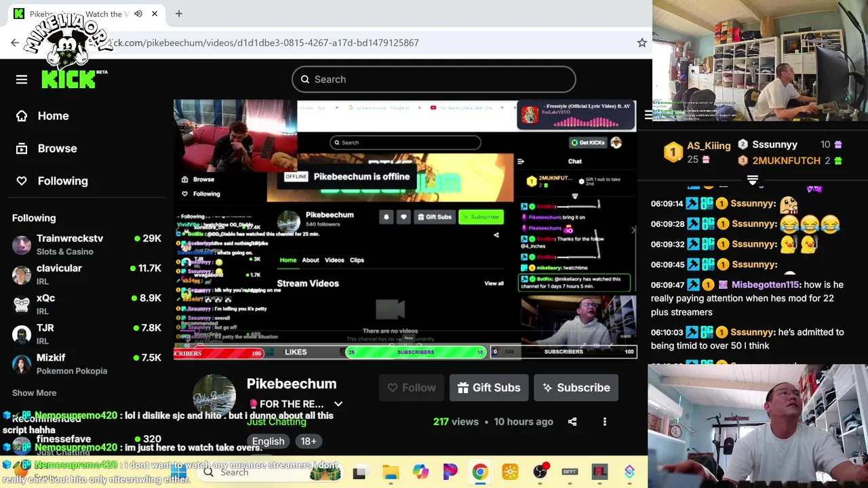Click xQc's avatar thumbnail
This screenshot has height=488, width=868.
22,304
